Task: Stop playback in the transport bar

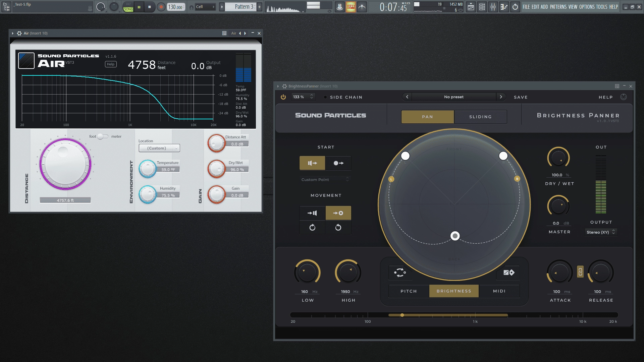Action: pos(149,7)
